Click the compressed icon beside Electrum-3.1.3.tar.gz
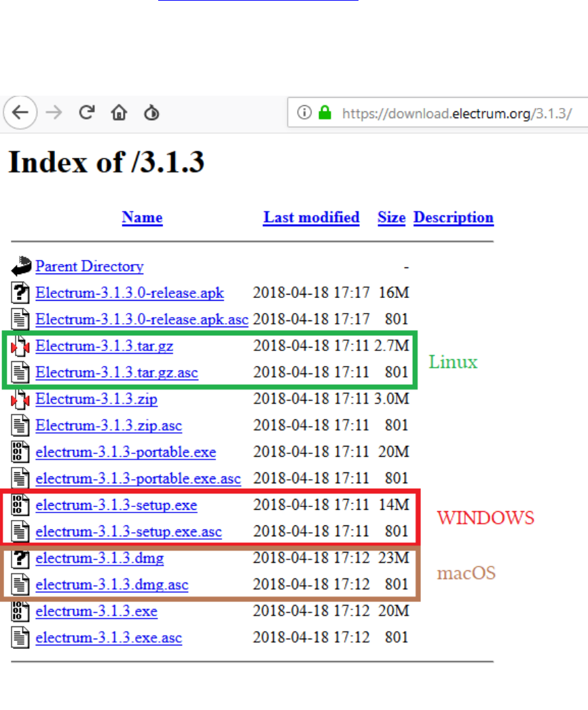This screenshot has width=588, height=710. coord(20,346)
